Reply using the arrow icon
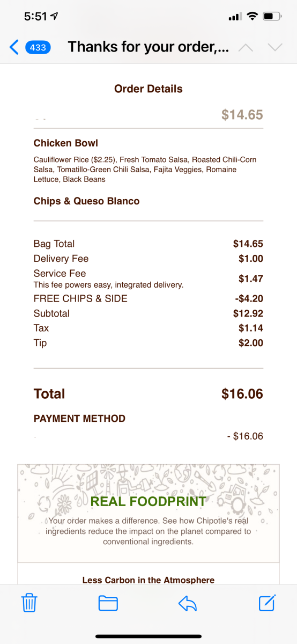This screenshot has width=297, height=644. pos(188,603)
